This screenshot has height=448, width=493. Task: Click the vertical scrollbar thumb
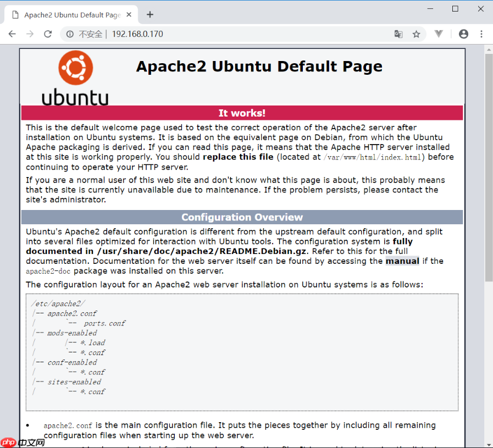(x=489, y=167)
